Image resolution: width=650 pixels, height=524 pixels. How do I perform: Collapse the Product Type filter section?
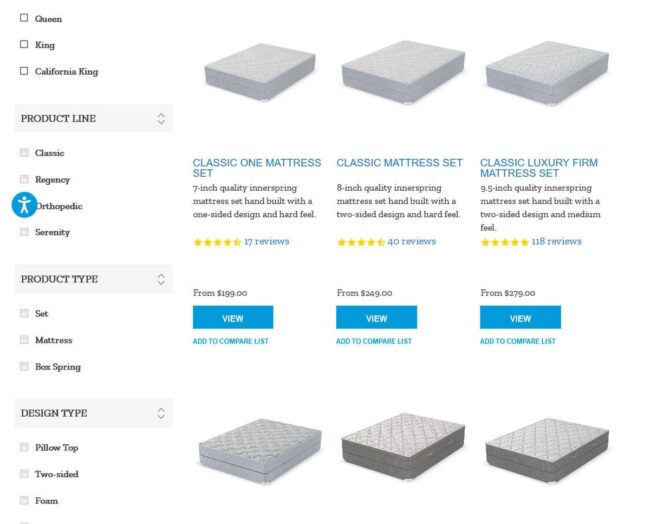click(161, 279)
